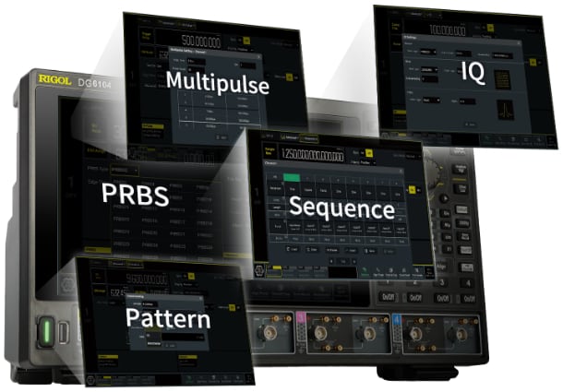Click the 1,250,000,000 rate field in Sequence screen
This screenshot has height=392, width=563.
(x=312, y=156)
